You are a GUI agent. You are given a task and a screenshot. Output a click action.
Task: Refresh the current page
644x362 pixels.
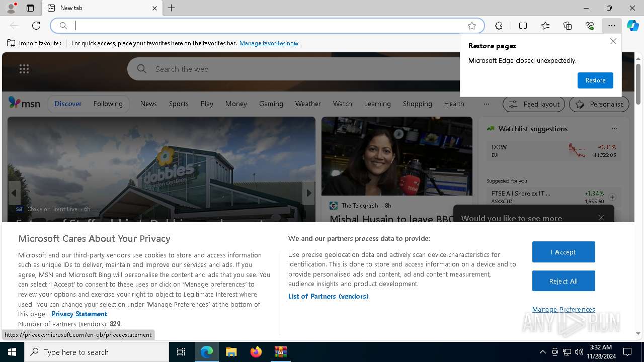36,26
